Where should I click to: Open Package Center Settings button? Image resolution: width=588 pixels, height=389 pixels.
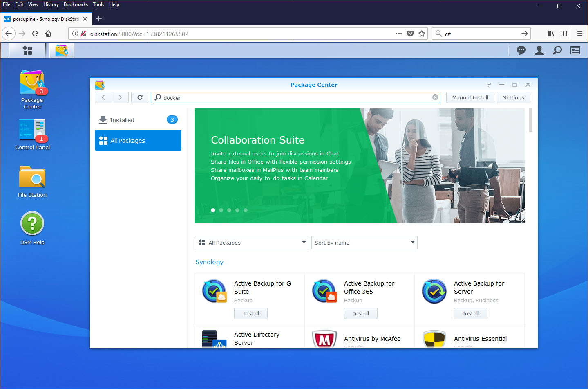[x=514, y=97]
